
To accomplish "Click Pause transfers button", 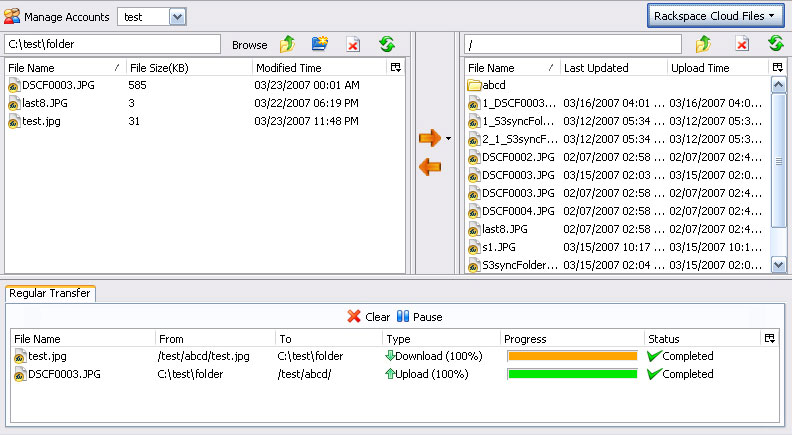I will coord(420,317).
